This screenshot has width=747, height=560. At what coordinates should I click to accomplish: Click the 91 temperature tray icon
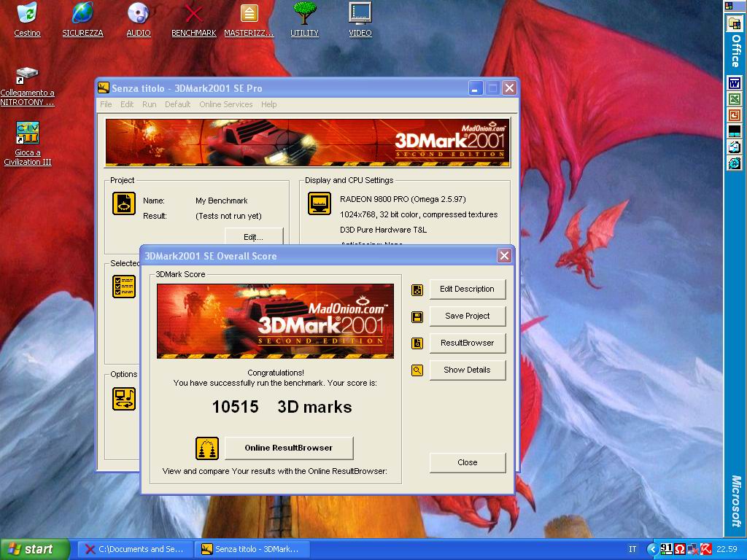[667, 549]
